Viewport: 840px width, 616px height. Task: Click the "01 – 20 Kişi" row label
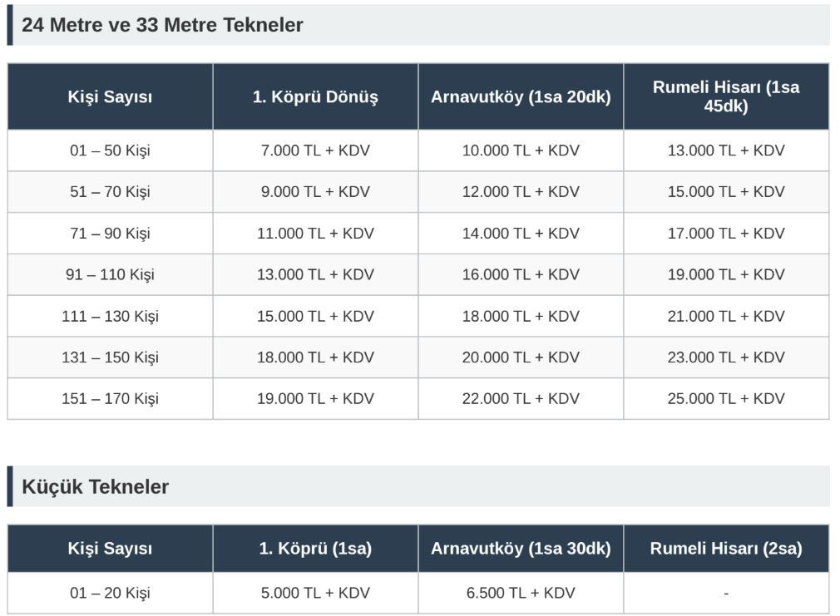click(x=110, y=594)
